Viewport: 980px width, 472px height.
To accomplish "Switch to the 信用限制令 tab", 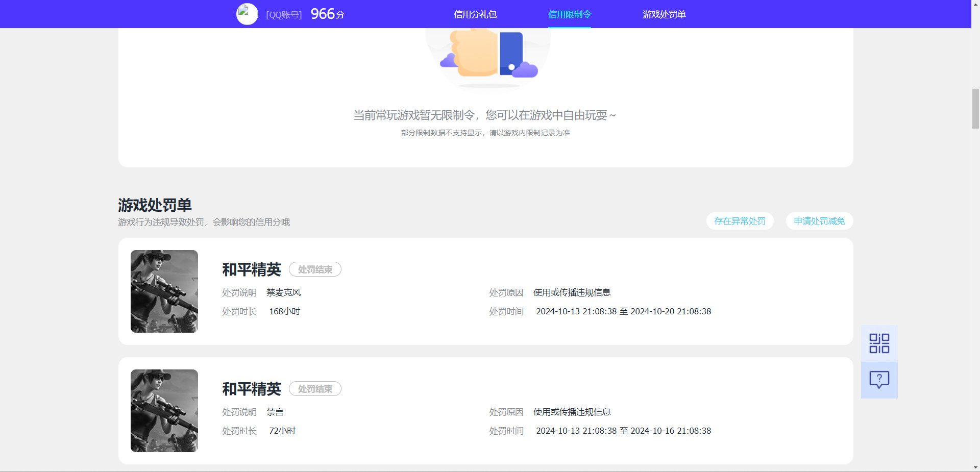I will pos(570,14).
